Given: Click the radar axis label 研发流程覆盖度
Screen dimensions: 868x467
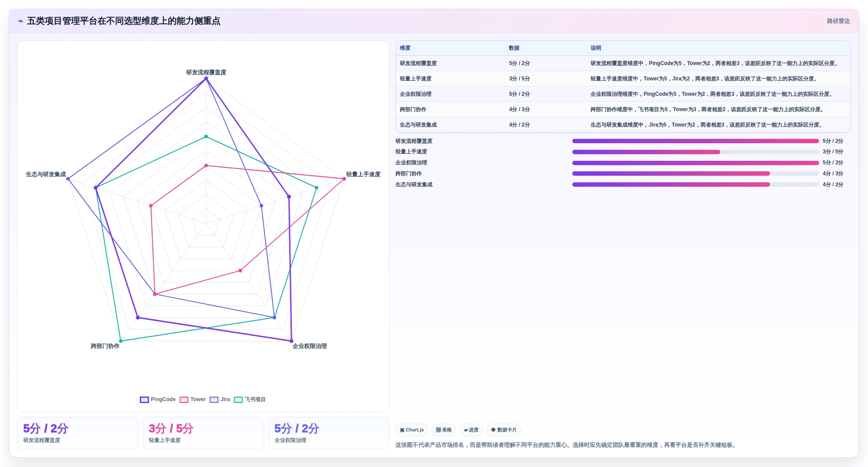Looking at the screenshot, I should pos(206,72).
